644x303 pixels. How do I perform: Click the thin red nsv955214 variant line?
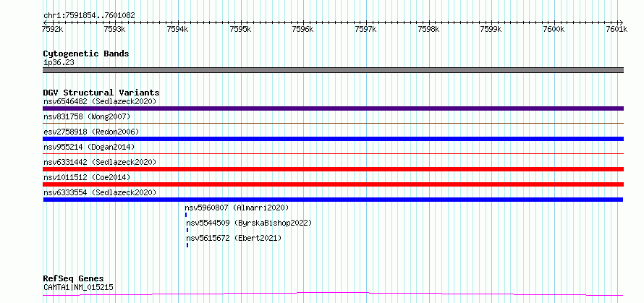tap(333, 154)
